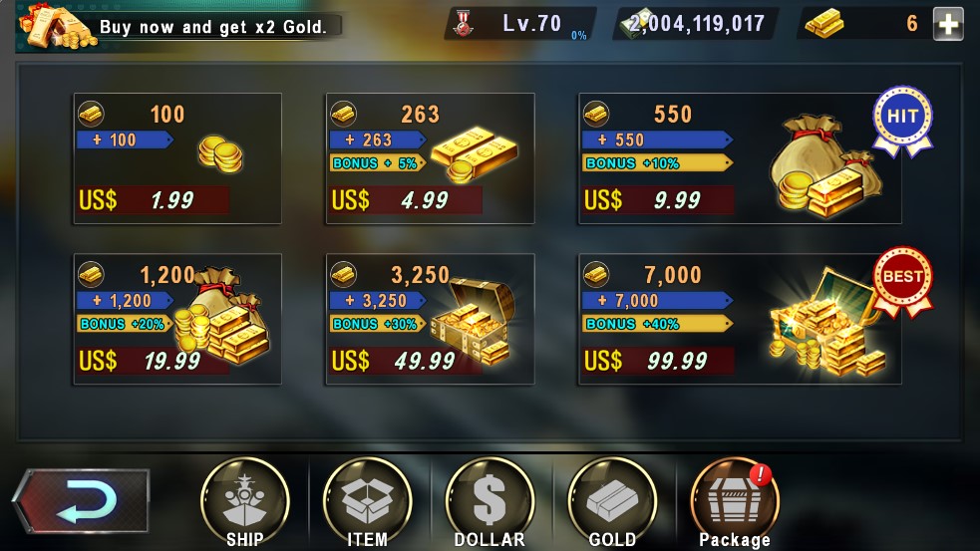Image resolution: width=980 pixels, height=551 pixels.
Task: Click the blue HIT ribbon badge
Action: point(902,120)
